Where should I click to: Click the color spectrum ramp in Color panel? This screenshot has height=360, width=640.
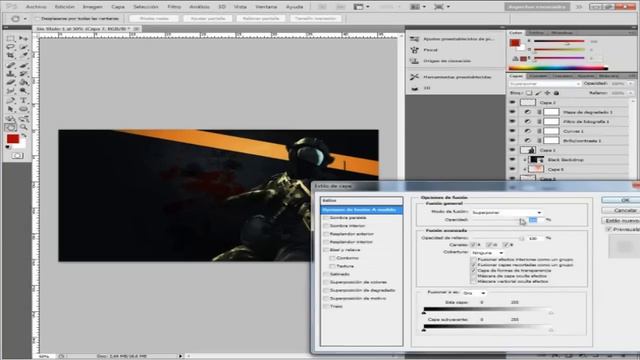click(558, 69)
